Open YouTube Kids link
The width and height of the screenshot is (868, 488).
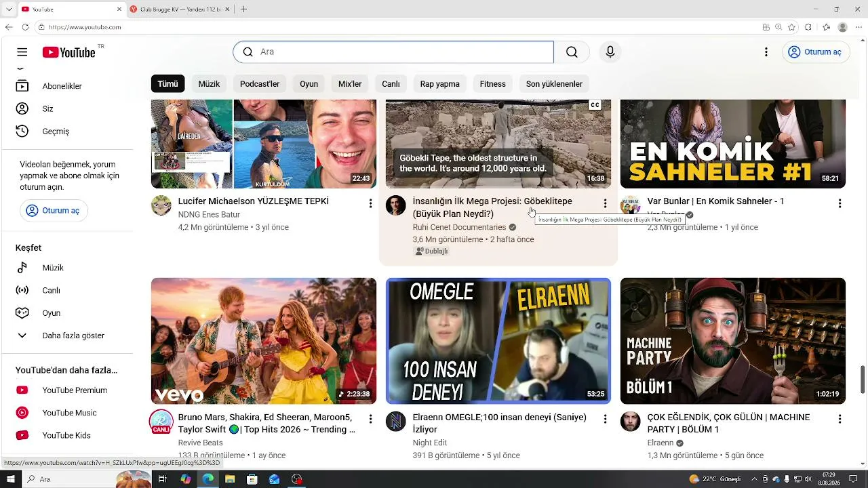(x=68, y=435)
